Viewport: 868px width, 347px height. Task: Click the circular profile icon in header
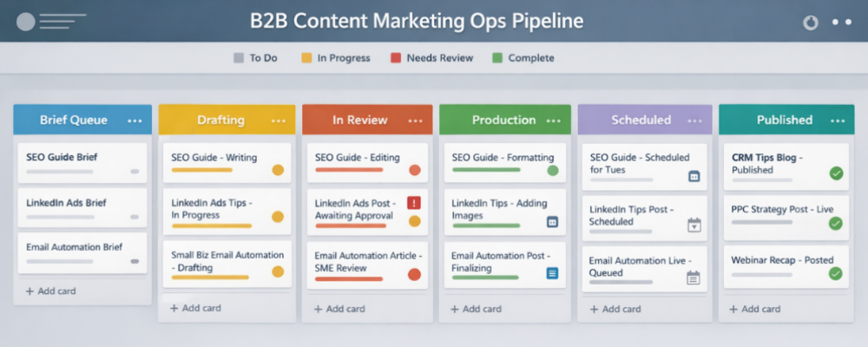pos(810,23)
